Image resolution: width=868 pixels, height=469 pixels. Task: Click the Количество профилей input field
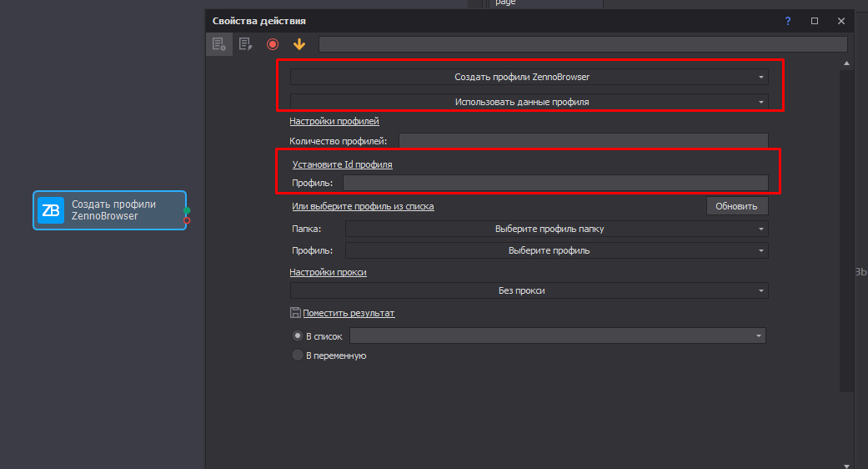[584, 141]
